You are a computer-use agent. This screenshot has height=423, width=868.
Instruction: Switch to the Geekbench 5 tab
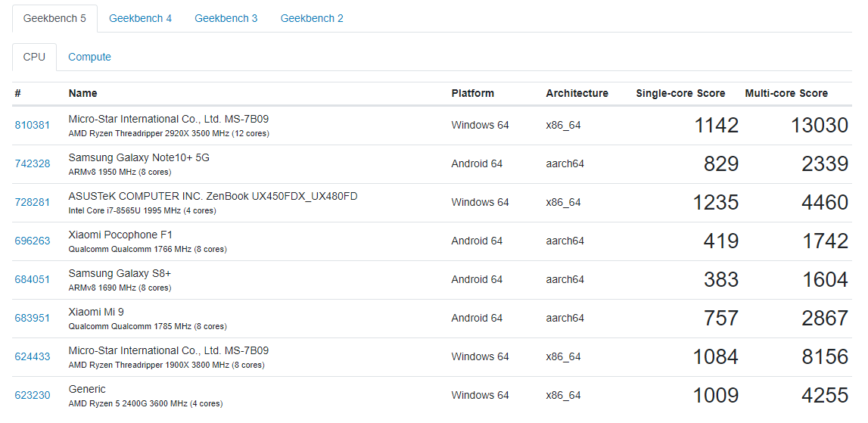[54, 18]
